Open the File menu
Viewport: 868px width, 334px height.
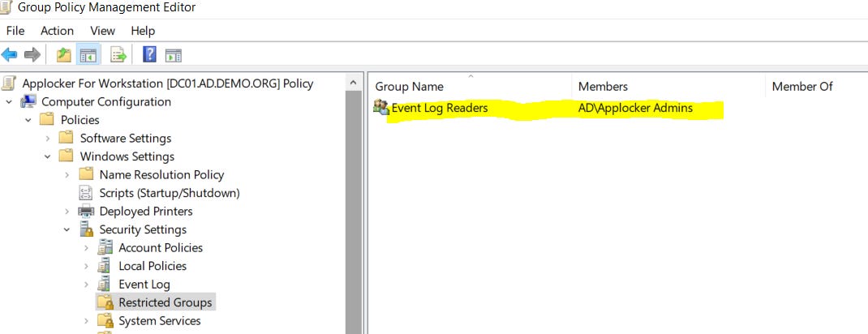pyautogui.click(x=15, y=31)
